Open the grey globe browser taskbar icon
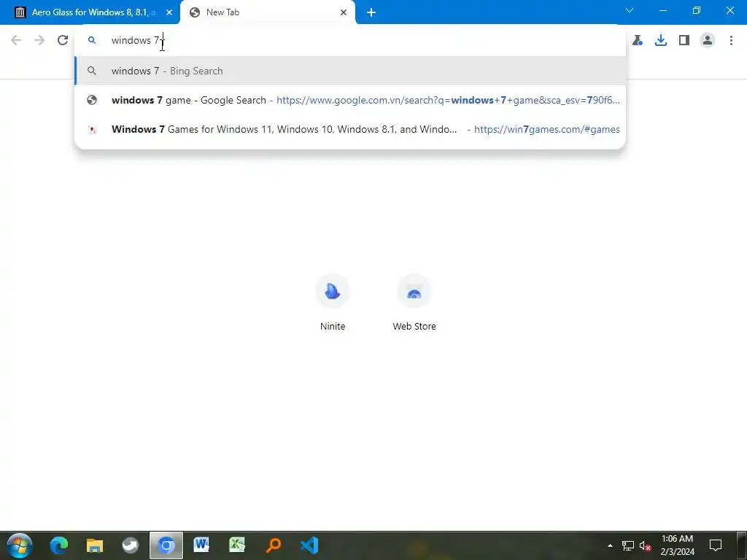Image resolution: width=747 pixels, height=560 pixels. tap(130, 545)
